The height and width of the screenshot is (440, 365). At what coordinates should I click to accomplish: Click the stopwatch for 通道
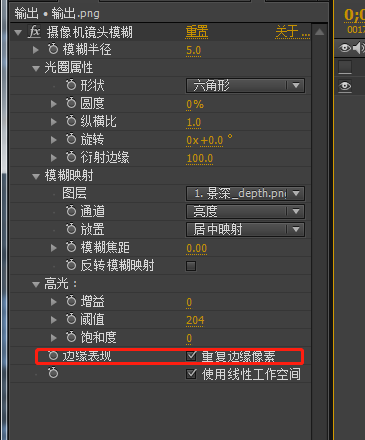pyautogui.click(x=71, y=211)
